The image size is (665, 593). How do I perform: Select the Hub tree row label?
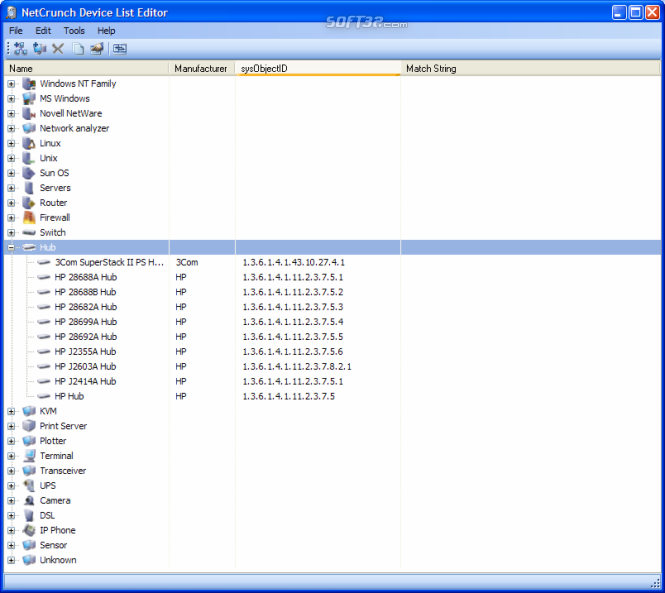click(x=48, y=247)
